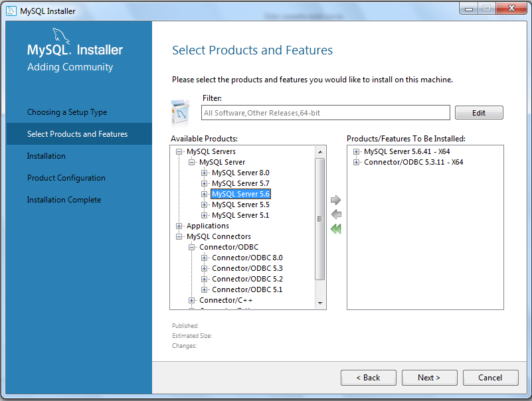Select the highlighted MySQL Server 5.6 item
Image resolution: width=532 pixels, height=401 pixels.
[240, 194]
